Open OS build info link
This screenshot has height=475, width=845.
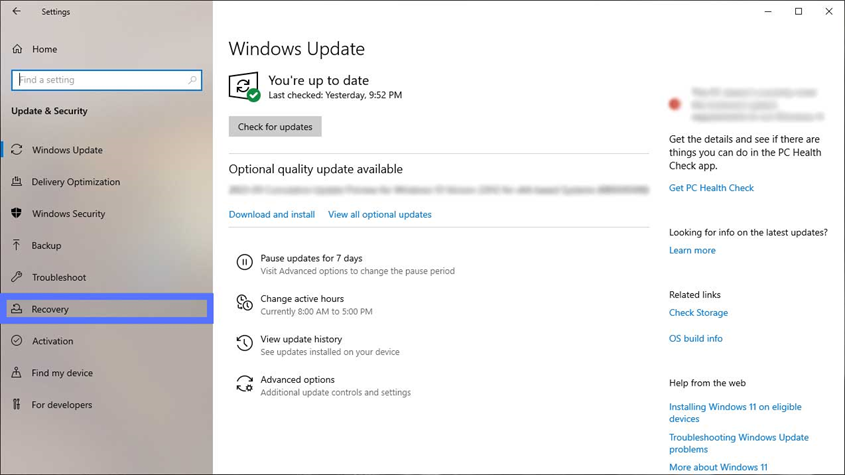(x=696, y=339)
